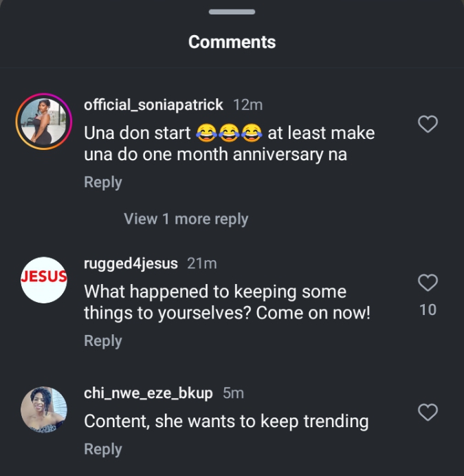The width and height of the screenshot is (464, 476).
Task: Tap the 21m timestamp beside rugged4jesus
Action: click(x=202, y=263)
